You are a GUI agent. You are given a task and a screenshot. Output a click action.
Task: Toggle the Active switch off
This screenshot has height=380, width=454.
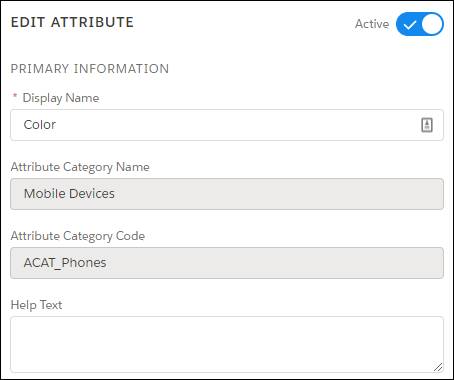coord(420,24)
